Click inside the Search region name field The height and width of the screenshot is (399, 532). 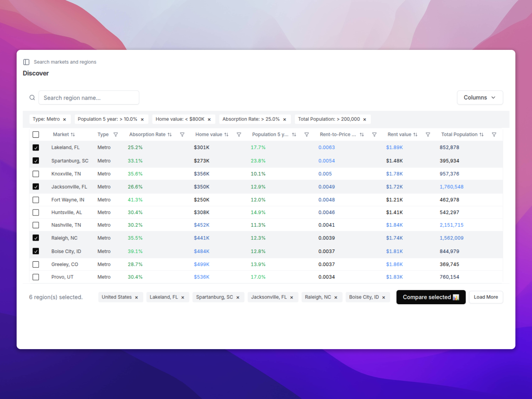89,97
